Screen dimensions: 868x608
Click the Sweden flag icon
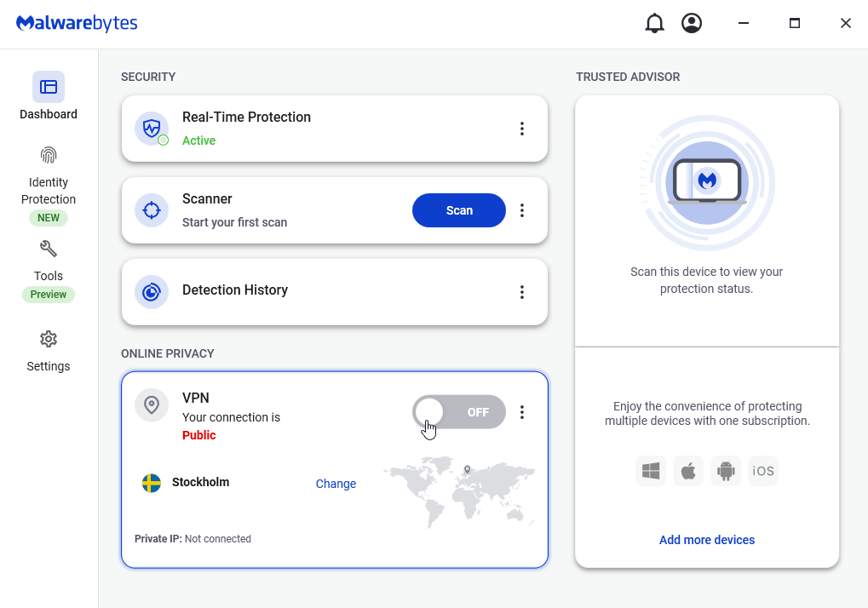point(151,483)
